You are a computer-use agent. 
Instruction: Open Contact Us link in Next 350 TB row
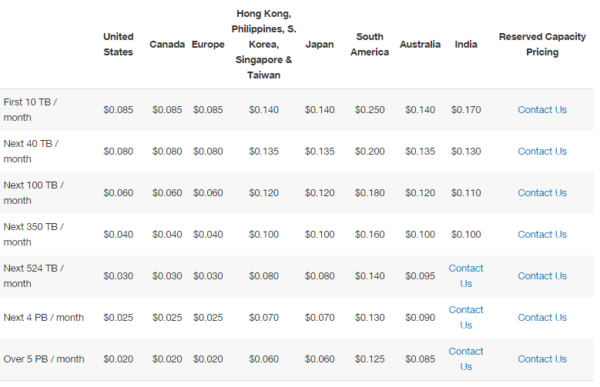[542, 235]
